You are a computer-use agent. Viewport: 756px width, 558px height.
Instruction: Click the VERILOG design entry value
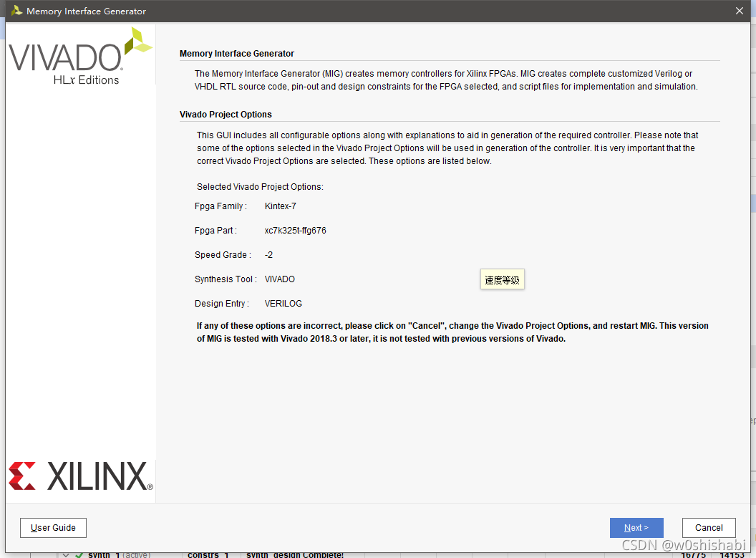tap(283, 304)
